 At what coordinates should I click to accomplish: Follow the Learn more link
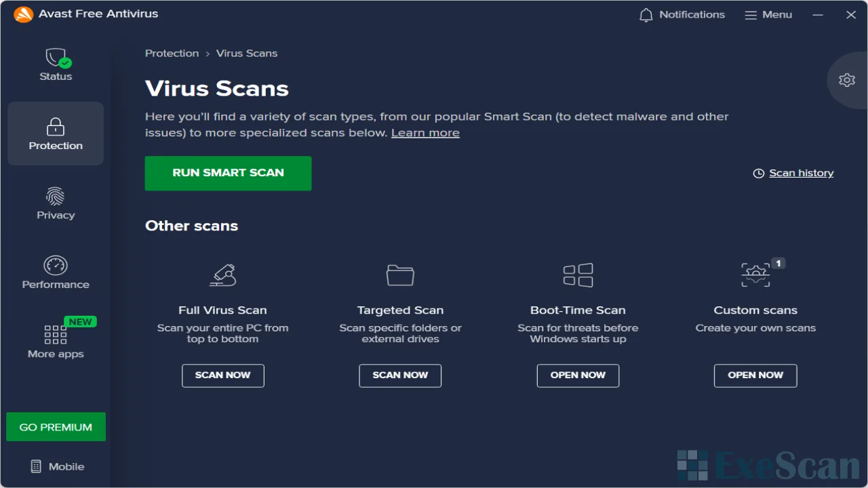425,133
